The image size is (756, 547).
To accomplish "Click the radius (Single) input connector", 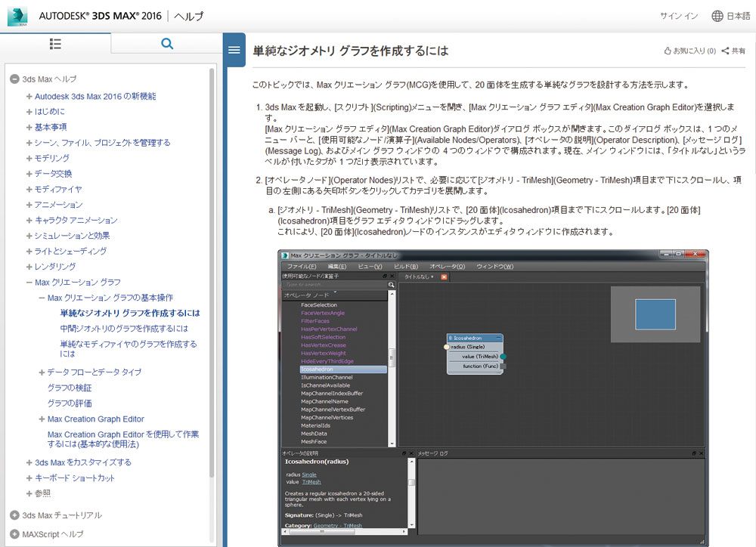I will click(447, 347).
